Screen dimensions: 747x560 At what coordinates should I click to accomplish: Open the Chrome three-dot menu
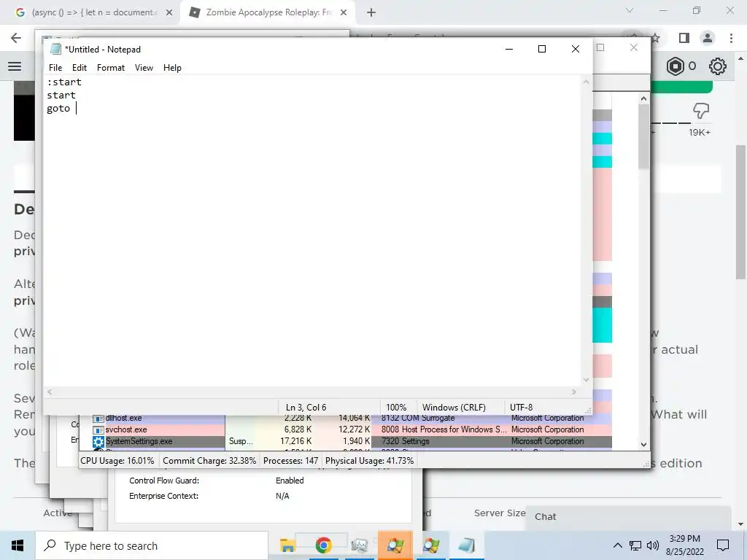tap(731, 38)
